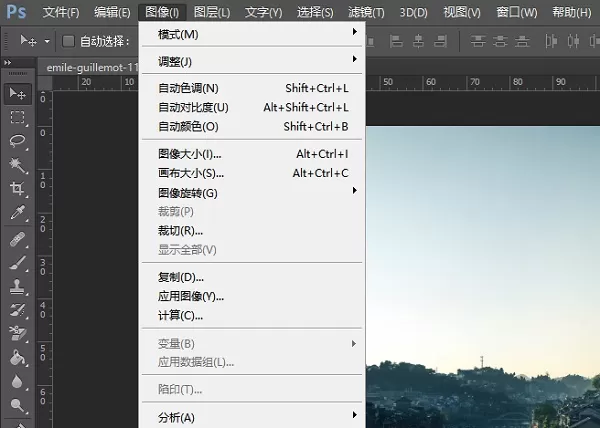Click align horizontal centers icon
The image size is (600, 428).
click(418, 41)
